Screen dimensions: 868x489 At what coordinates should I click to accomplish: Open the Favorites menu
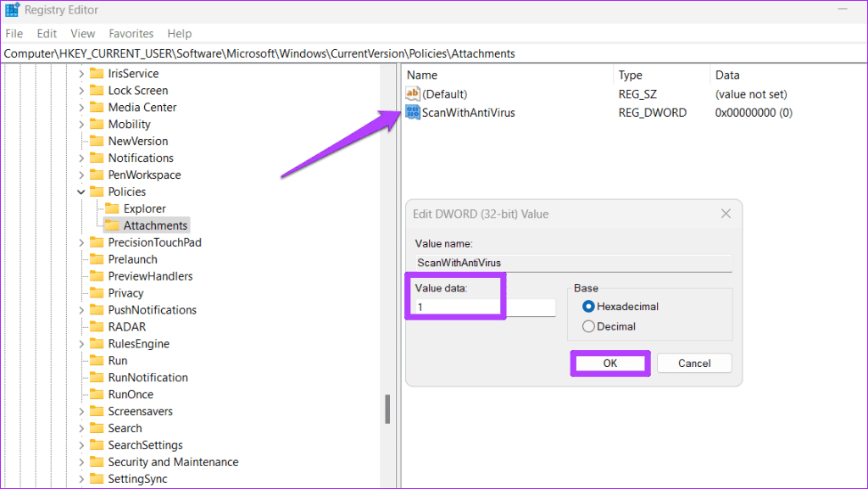coord(131,33)
